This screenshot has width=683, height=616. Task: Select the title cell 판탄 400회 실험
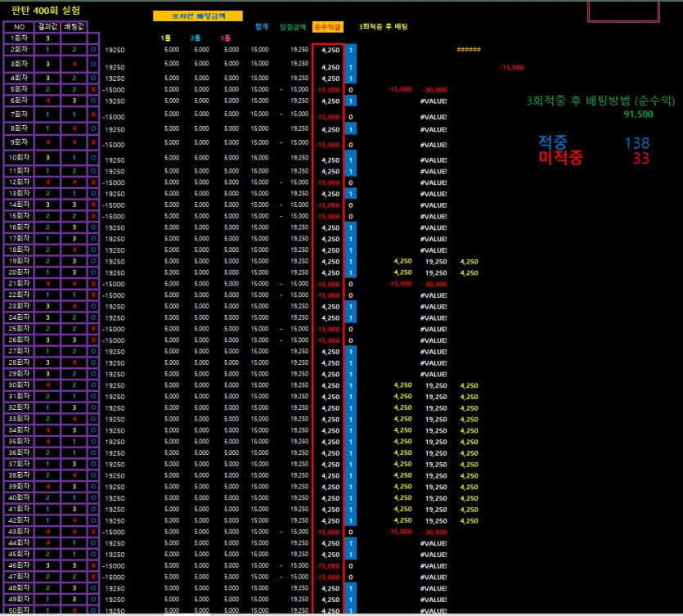click(46, 10)
